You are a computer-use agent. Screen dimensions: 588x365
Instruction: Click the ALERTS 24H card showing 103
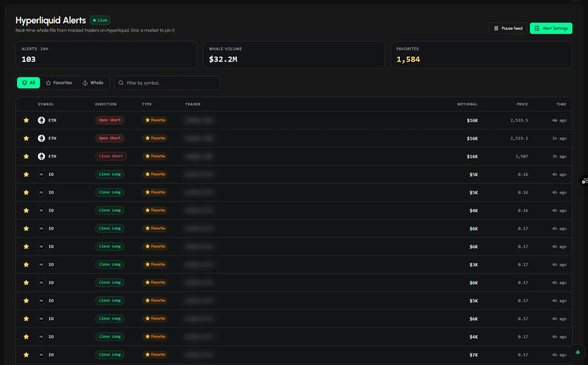click(x=106, y=55)
